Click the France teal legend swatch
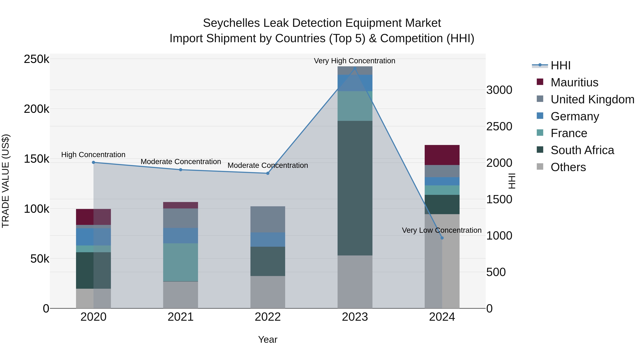Viewport: 644px width, 362px height. 540,133
